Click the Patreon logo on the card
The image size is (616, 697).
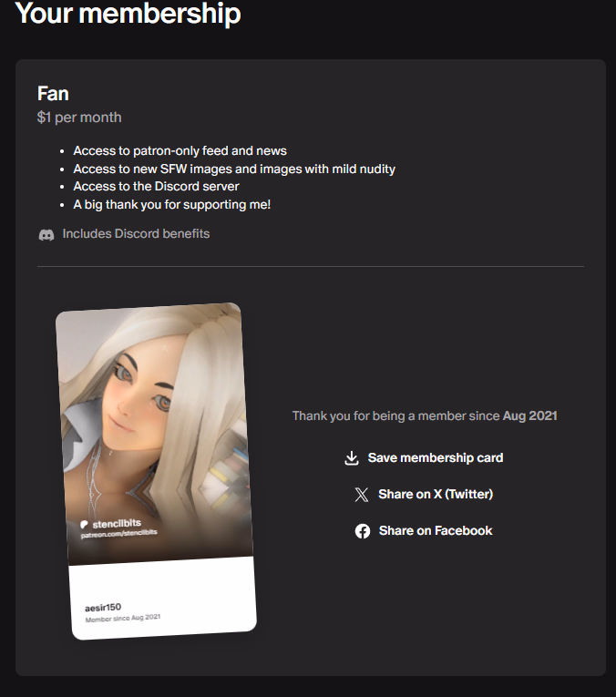84,525
